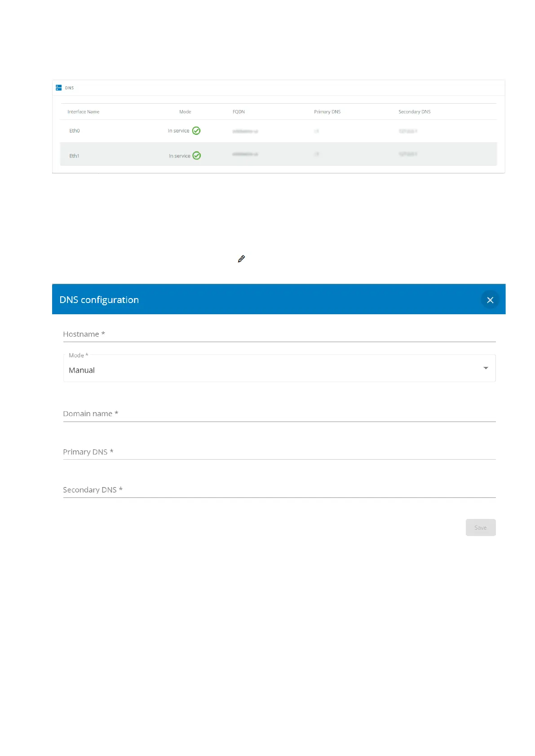Click the Secondary DNS column header
Screen dimensions: 535x756
point(415,112)
